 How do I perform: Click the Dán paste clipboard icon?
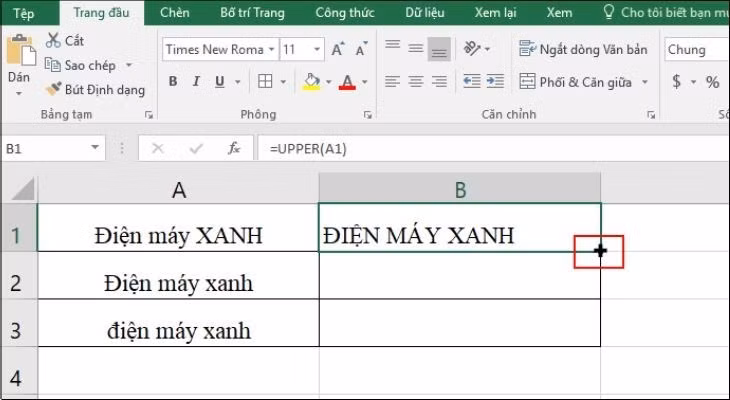21,50
